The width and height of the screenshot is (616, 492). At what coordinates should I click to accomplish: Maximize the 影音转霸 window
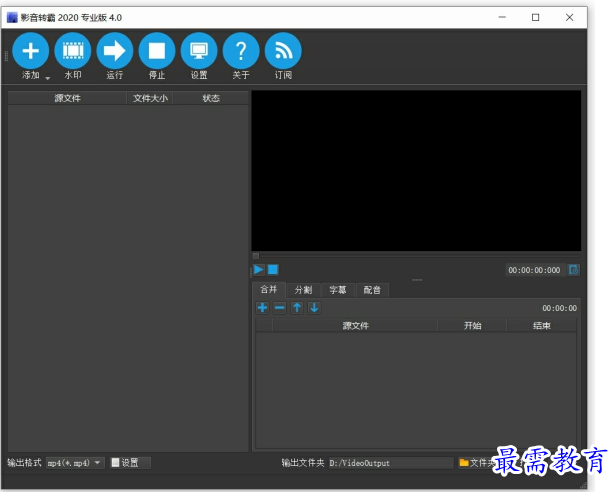point(535,17)
